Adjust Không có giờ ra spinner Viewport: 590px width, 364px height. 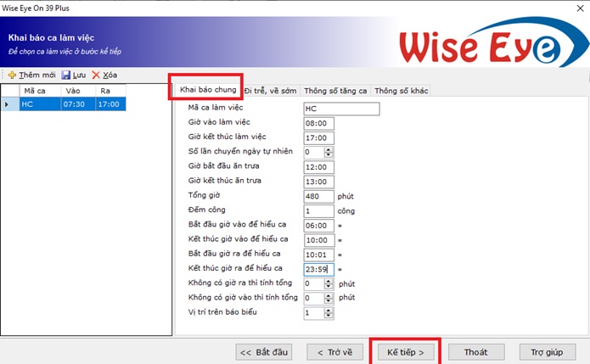[329, 283]
